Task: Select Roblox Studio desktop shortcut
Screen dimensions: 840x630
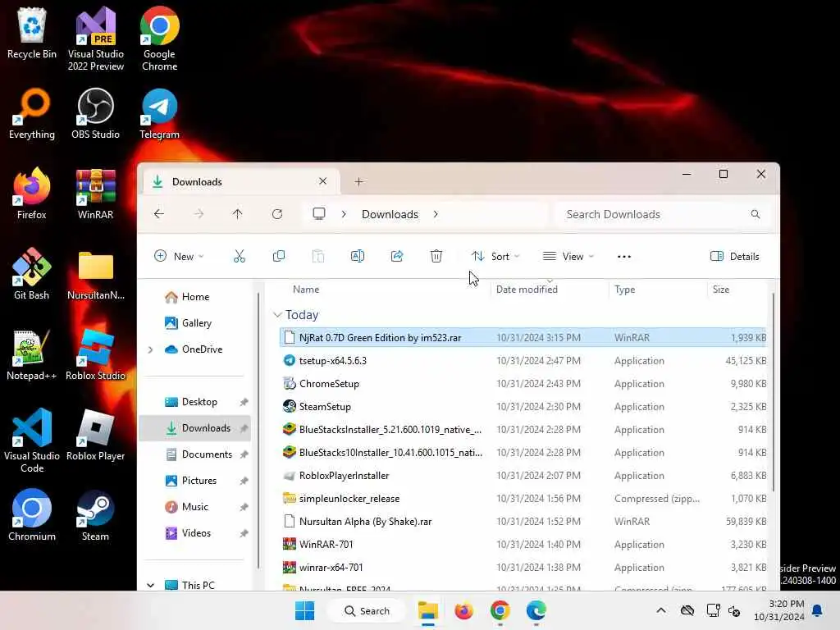Action: coord(95,354)
